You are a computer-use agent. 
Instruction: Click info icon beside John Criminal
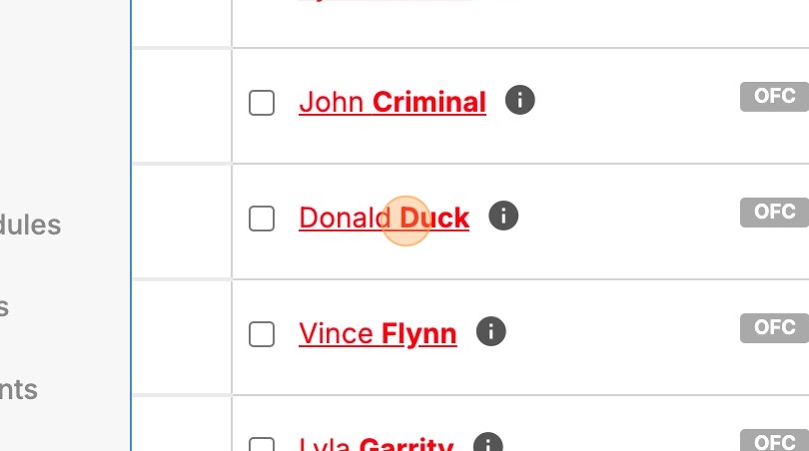(x=520, y=100)
